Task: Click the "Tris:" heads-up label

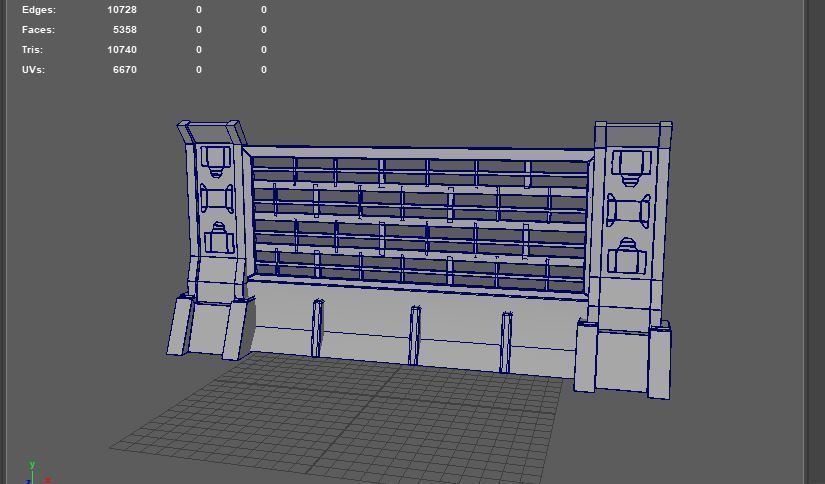Action: 33,50
